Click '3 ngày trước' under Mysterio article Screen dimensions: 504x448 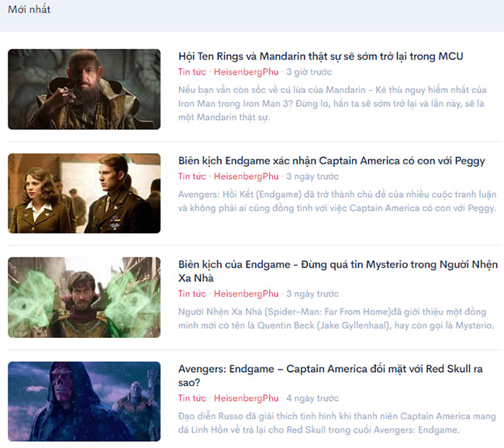click(x=312, y=294)
